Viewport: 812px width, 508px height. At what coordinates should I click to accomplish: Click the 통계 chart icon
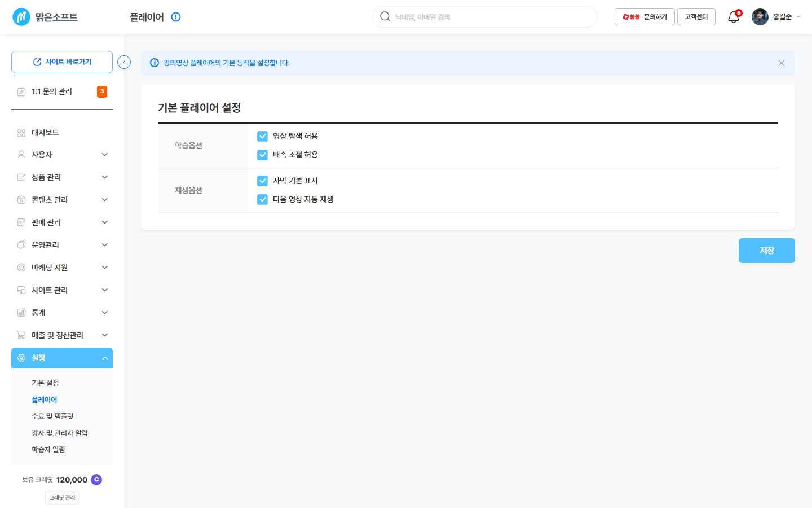click(21, 313)
